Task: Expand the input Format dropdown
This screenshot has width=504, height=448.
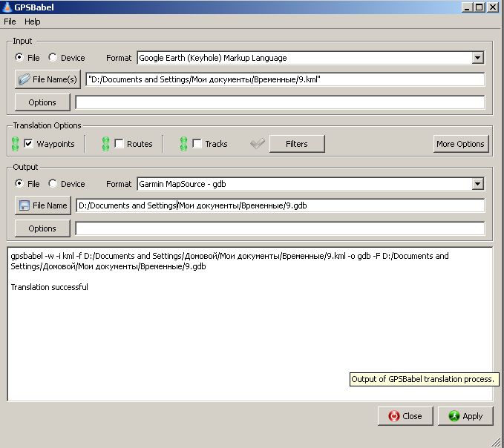Action: [x=477, y=58]
